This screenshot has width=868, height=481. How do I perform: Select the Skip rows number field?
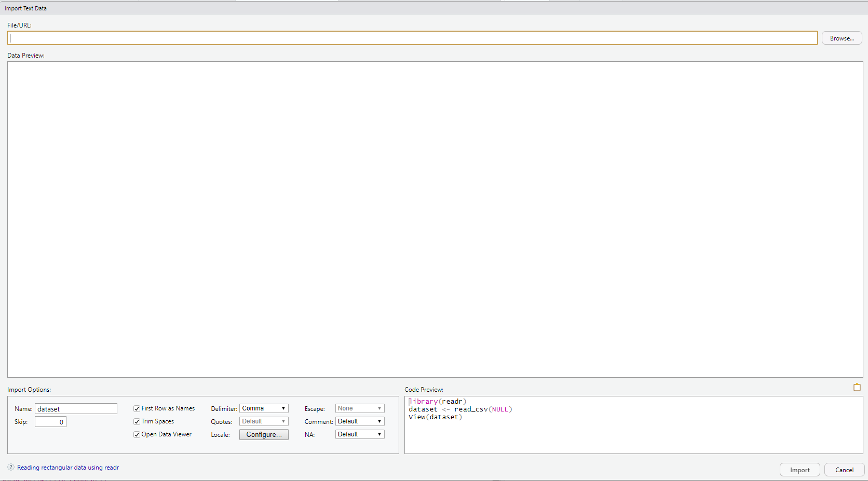pyautogui.click(x=50, y=422)
